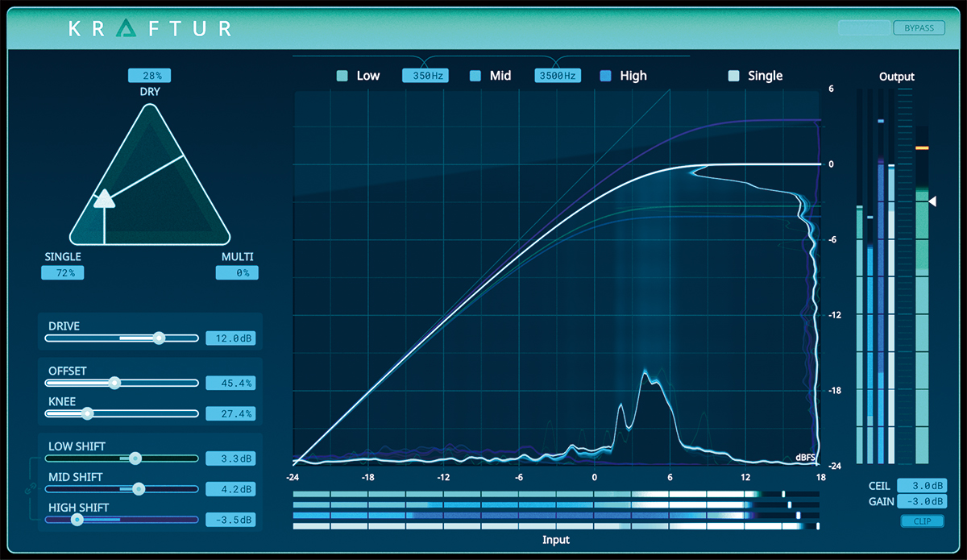Click the KNEE slider handle
The height and width of the screenshot is (560, 967).
(87, 413)
